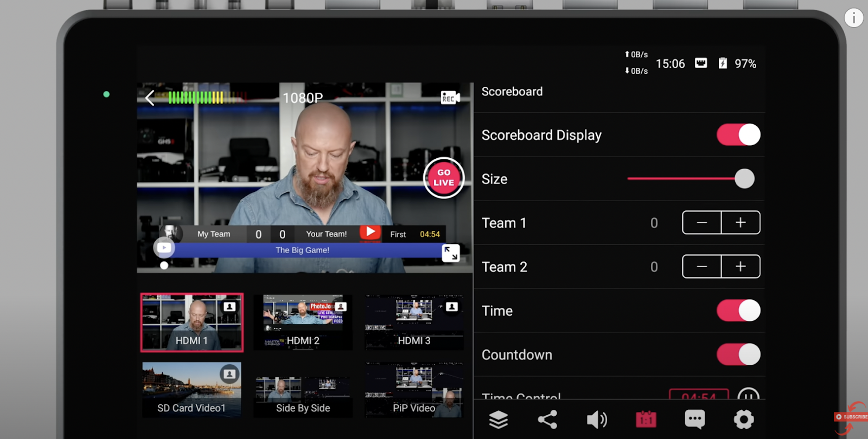
Task: Select the scoreboard icon in bottom toolbar
Action: 646,419
